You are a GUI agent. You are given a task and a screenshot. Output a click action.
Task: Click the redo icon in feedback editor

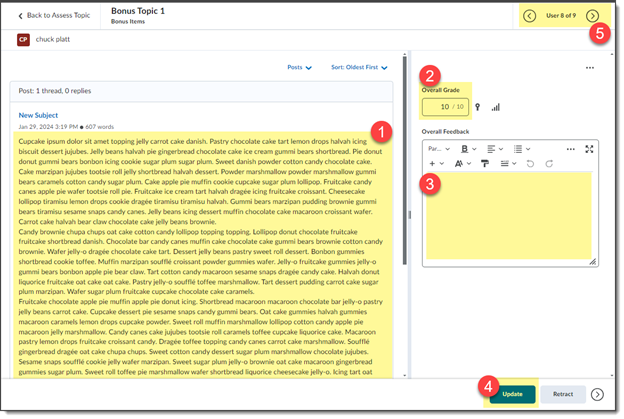click(x=549, y=163)
